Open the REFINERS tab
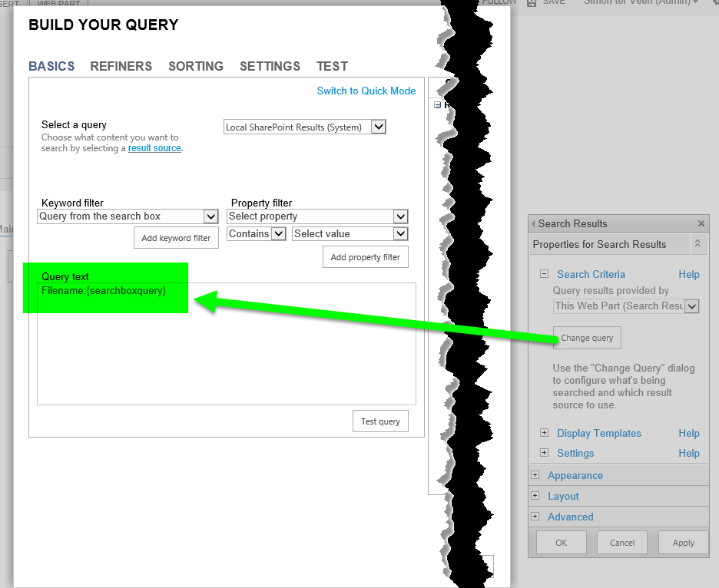 [121, 67]
